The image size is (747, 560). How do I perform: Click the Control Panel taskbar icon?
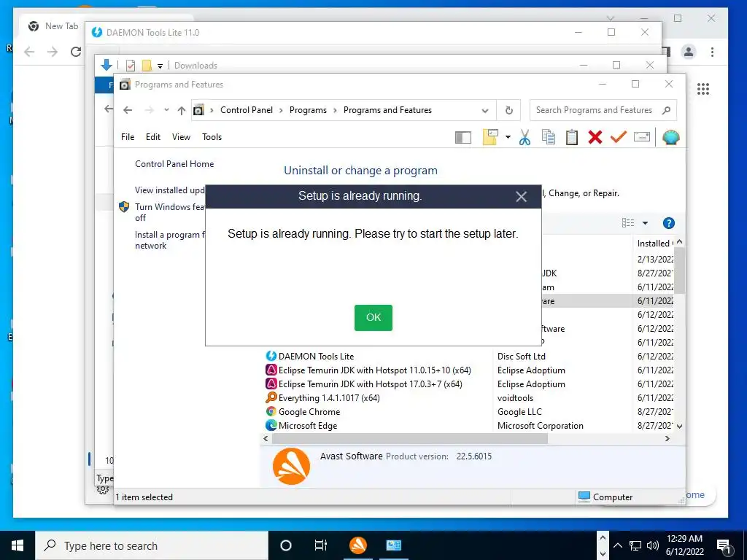click(x=393, y=545)
